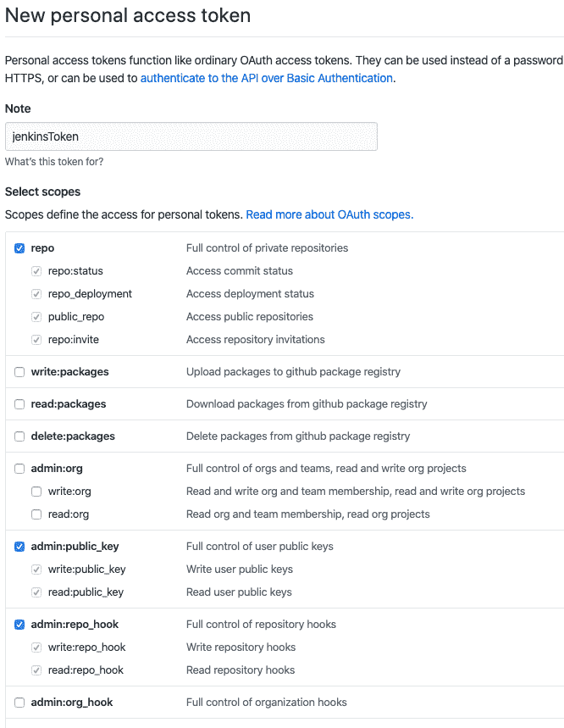Viewport: 564px width, 728px height.
Task: Check the delete:packages checkbox
Action: coord(19,436)
